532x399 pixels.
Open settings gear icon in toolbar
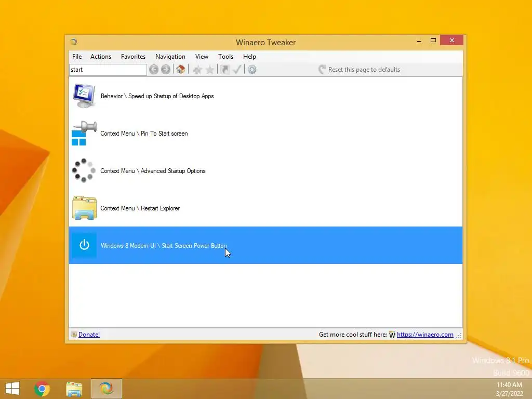[x=252, y=70]
